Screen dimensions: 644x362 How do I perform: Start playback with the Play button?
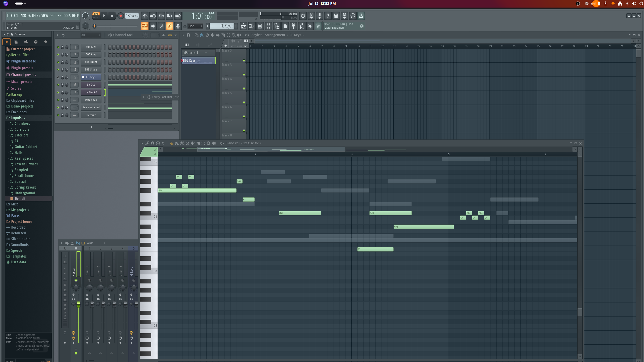pos(104,16)
